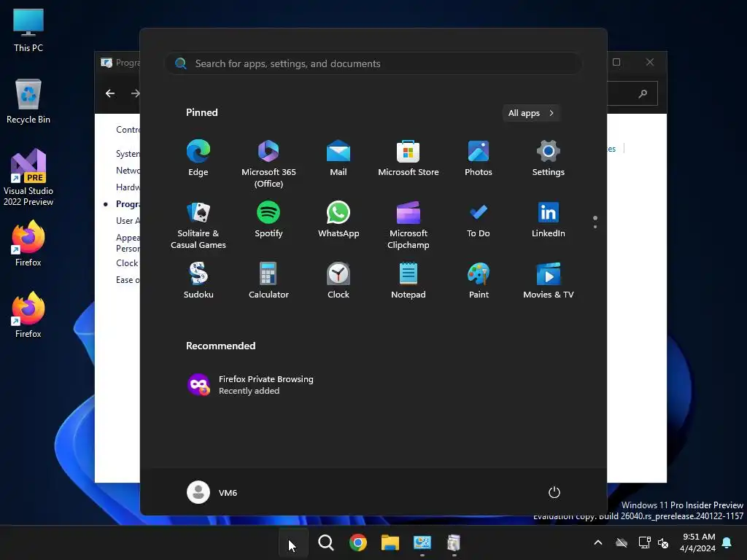Launch the Photos app

[x=479, y=158]
